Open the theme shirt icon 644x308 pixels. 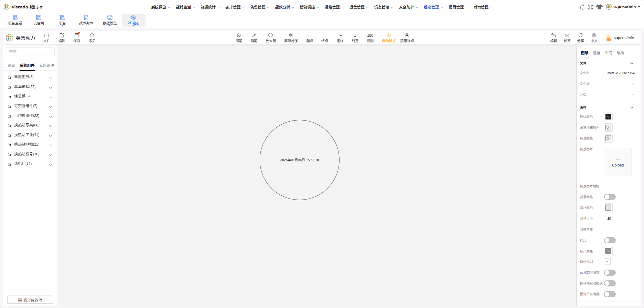pos(599,7)
